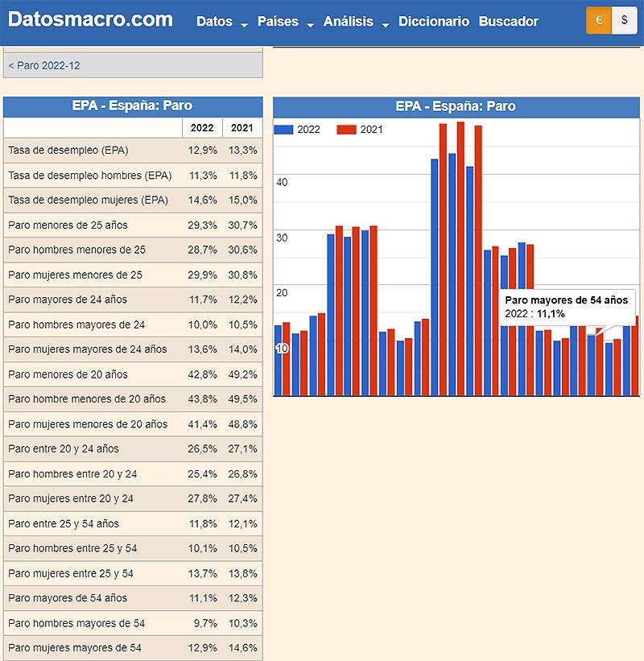This screenshot has width=644, height=661.
Task: Click the EPA - España: Paro chart title
Action: pos(455,106)
